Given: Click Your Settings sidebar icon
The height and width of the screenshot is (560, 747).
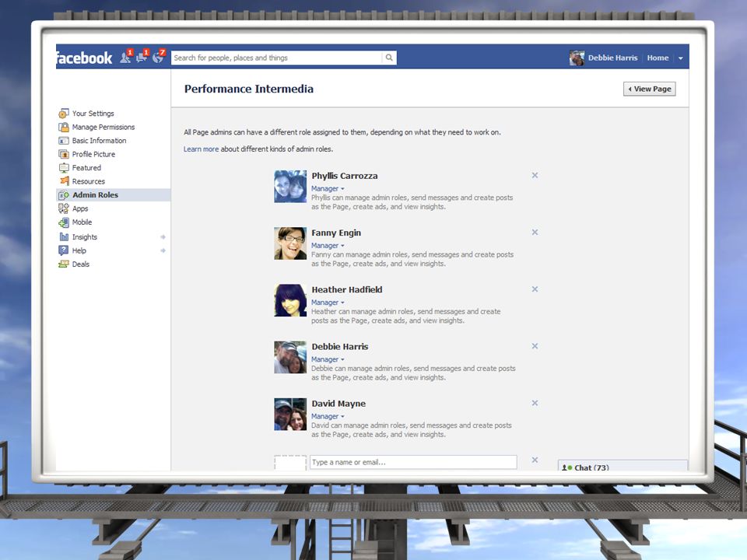Looking at the screenshot, I should 63,114.
